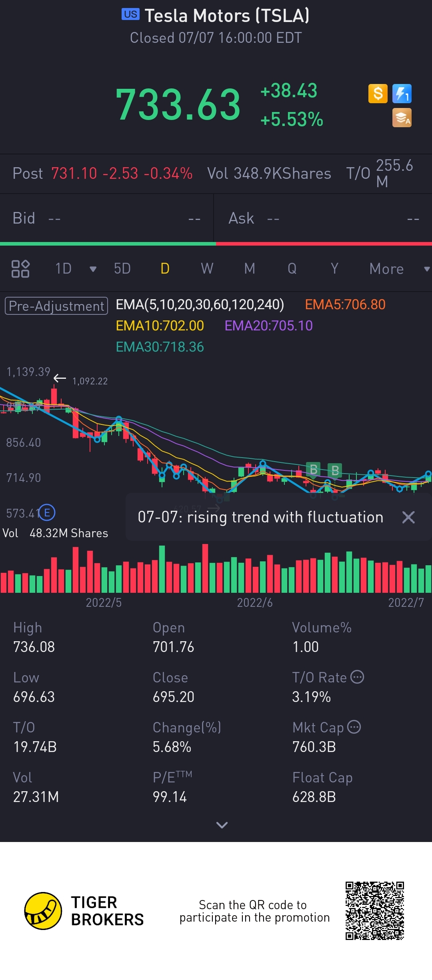432x980 pixels.
Task: Tap the Tiger Brokers logo
Action: click(x=84, y=911)
